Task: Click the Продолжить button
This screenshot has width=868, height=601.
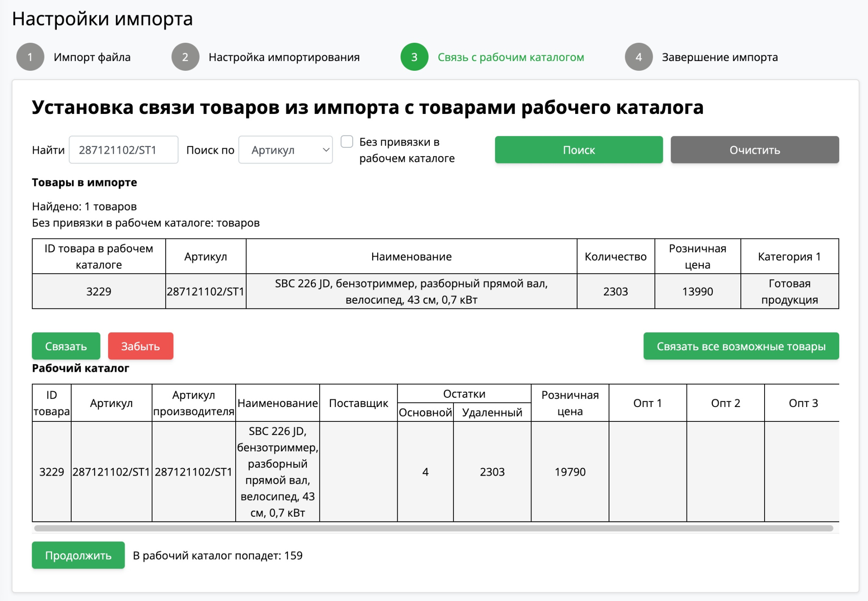Action: point(78,555)
